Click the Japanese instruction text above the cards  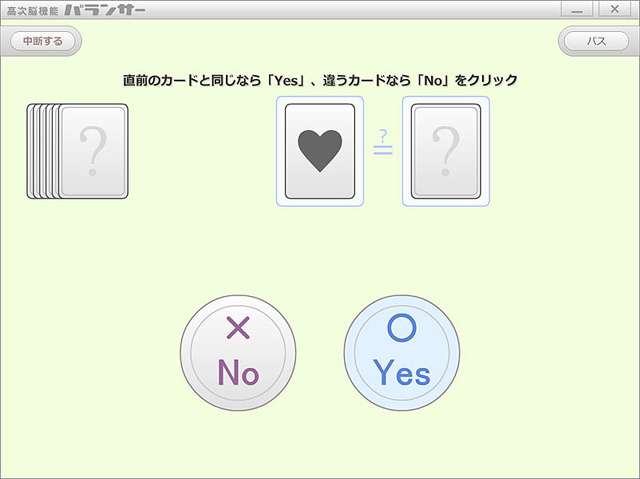320,80
